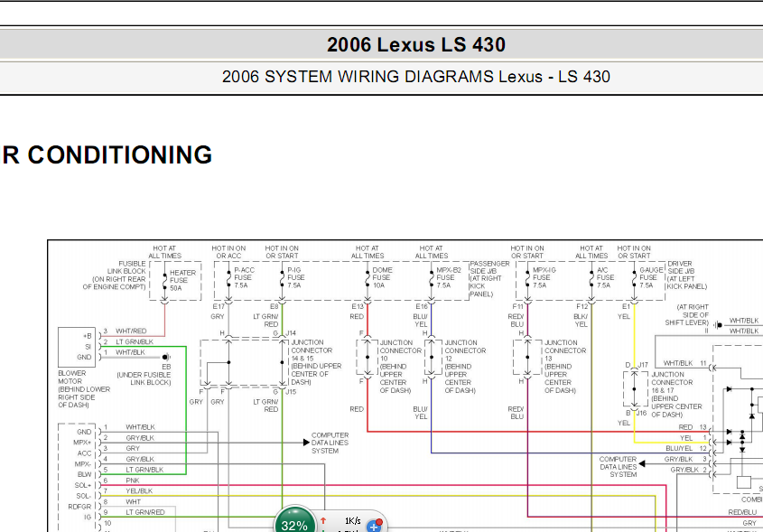Image resolution: width=763 pixels, height=532 pixels.
Task: Click the "2006 SYSTEM WIRING DIAGRAMS Lexus - LS 430" subtitle
Action: (x=416, y=77)
